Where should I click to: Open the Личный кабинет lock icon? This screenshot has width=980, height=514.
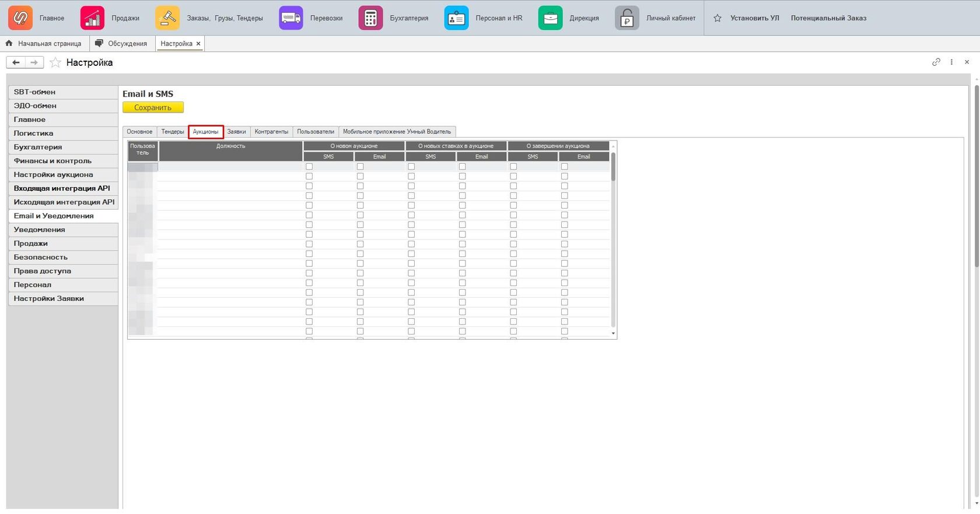click(x=627, y=18)
